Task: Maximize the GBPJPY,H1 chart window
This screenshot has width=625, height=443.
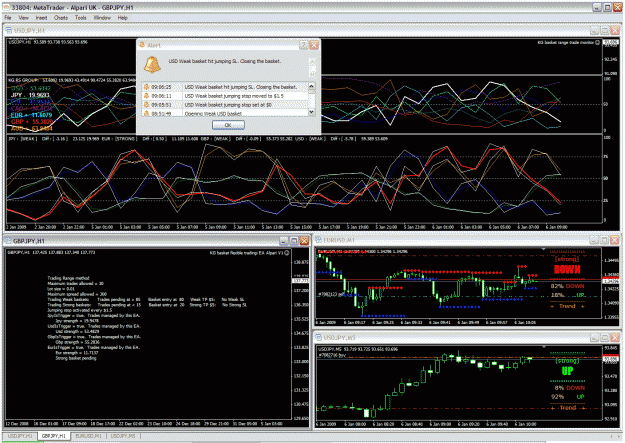Action: point(293,240)
